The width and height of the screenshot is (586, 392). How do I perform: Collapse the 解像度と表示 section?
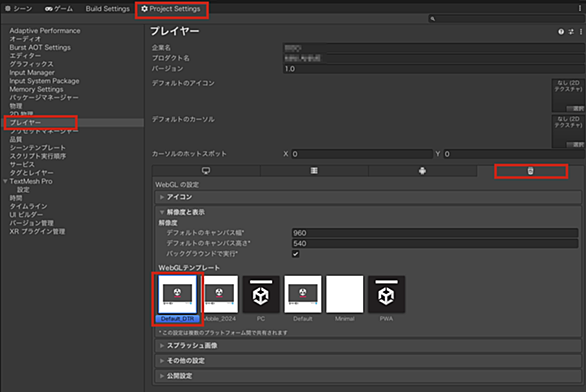[x=368, y=212]
